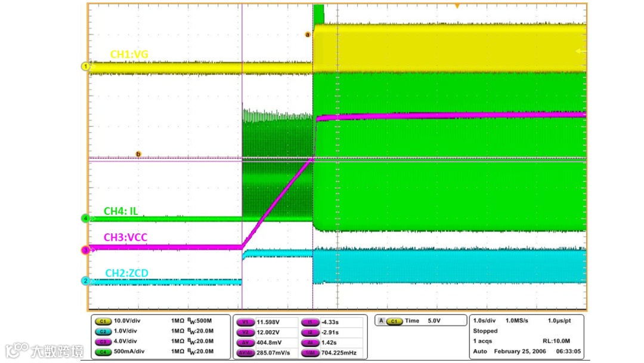
Task: Select the t2 cursor time badge
Action: (x=310, y=333)
